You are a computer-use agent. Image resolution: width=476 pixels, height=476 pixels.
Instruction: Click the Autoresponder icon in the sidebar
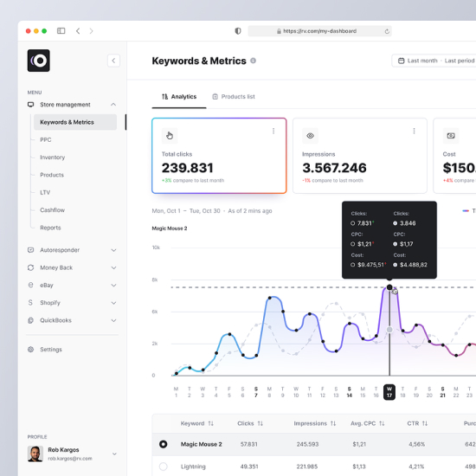30,250
